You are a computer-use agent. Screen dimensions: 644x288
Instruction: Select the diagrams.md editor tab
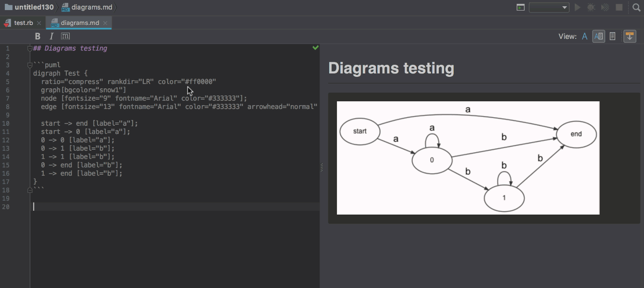click(x=79, y=23)
